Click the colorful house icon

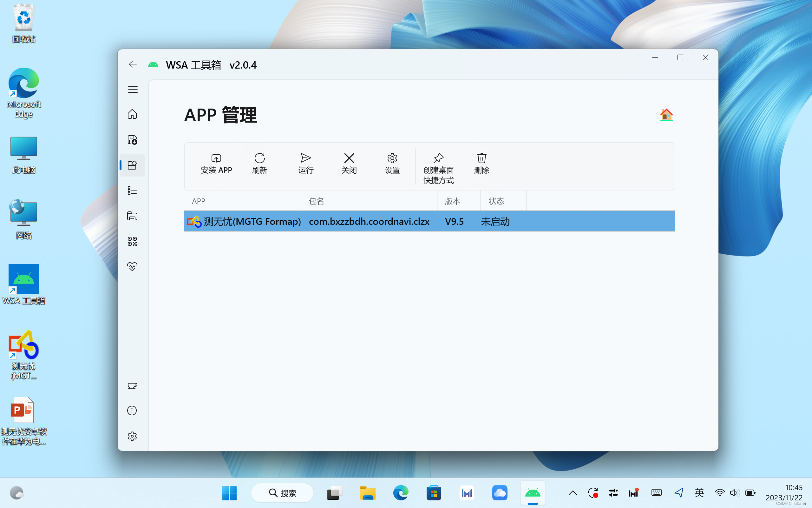click(x=666, y=115)
